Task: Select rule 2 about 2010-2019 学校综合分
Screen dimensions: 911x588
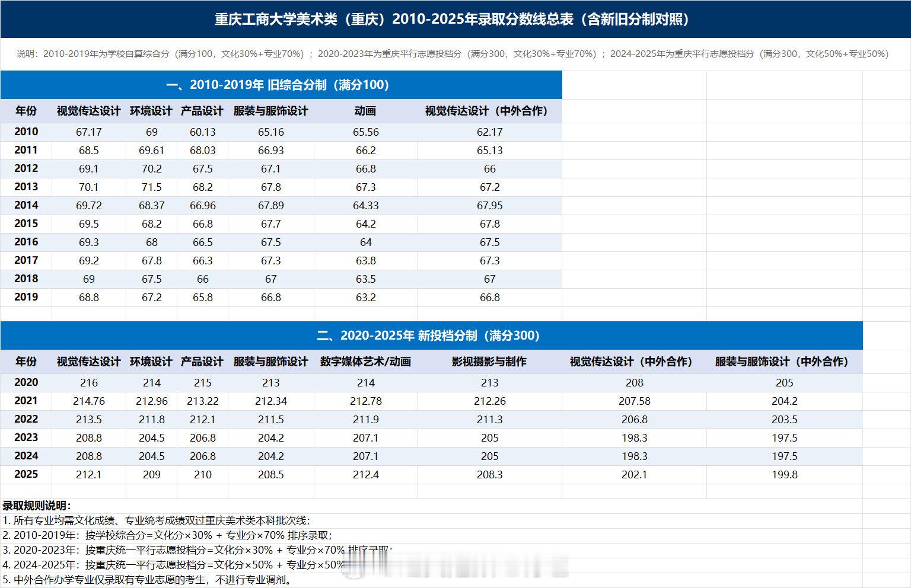Action: tap(167, 535)
